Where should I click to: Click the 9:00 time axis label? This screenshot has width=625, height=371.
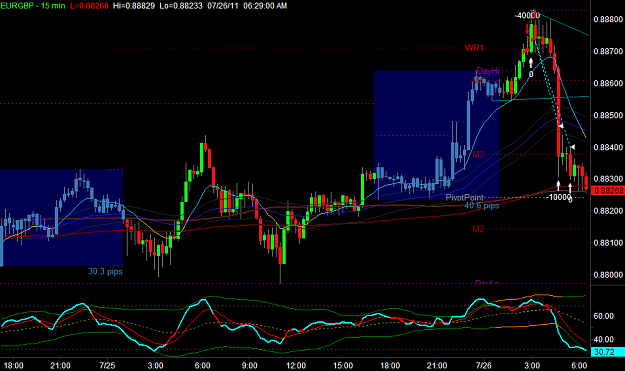[x=249, y=365]
